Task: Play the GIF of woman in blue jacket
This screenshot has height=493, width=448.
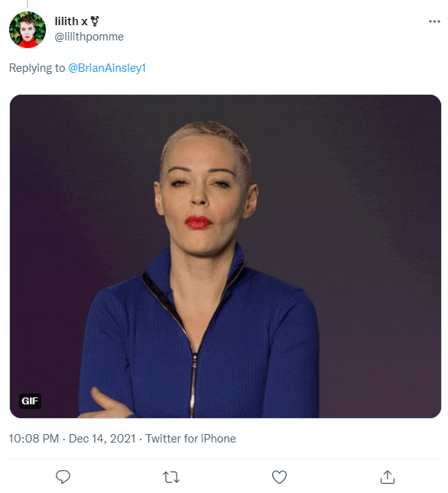Action: (x=226, y=256)
